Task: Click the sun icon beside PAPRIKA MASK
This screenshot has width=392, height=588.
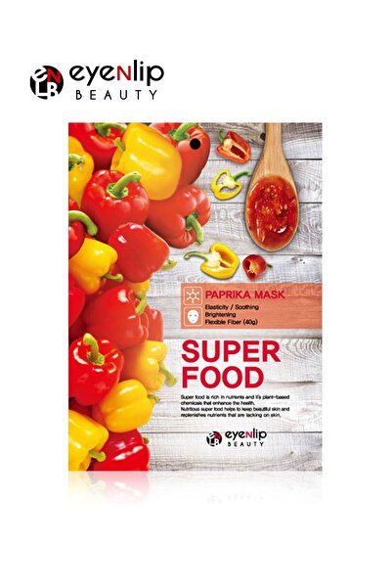Action: point(193,295)
